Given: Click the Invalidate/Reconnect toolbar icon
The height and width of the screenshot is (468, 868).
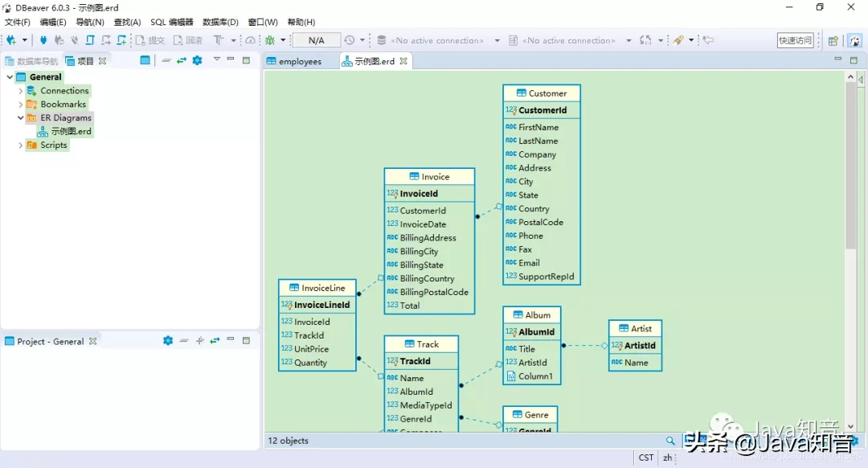Looking at the screenshot, I should click(59, 40).
